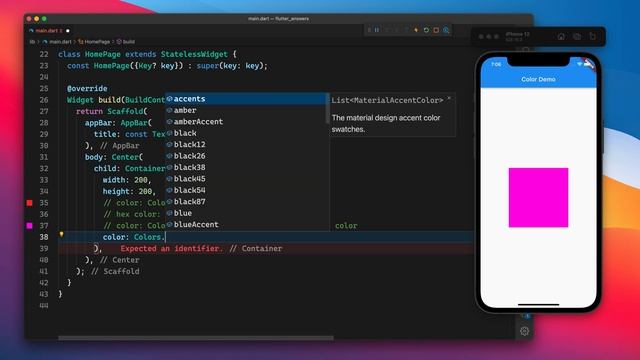Close the suggestion details popup
640x360 pixels.
pos(449,98)
